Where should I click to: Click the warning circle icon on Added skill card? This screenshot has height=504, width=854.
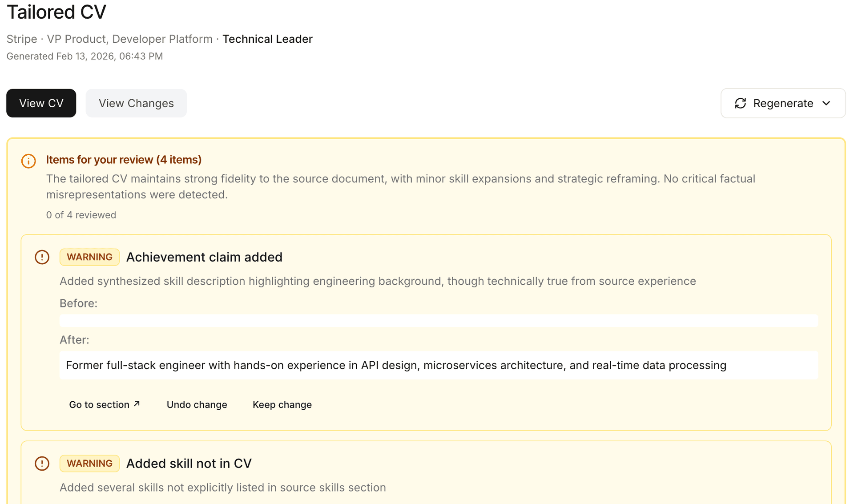pos(42,463)
